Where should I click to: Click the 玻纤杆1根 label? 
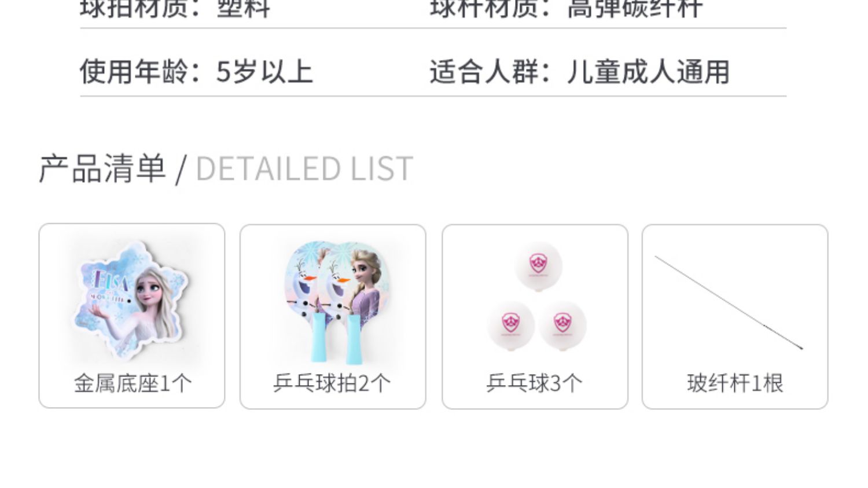coord(735,383)
